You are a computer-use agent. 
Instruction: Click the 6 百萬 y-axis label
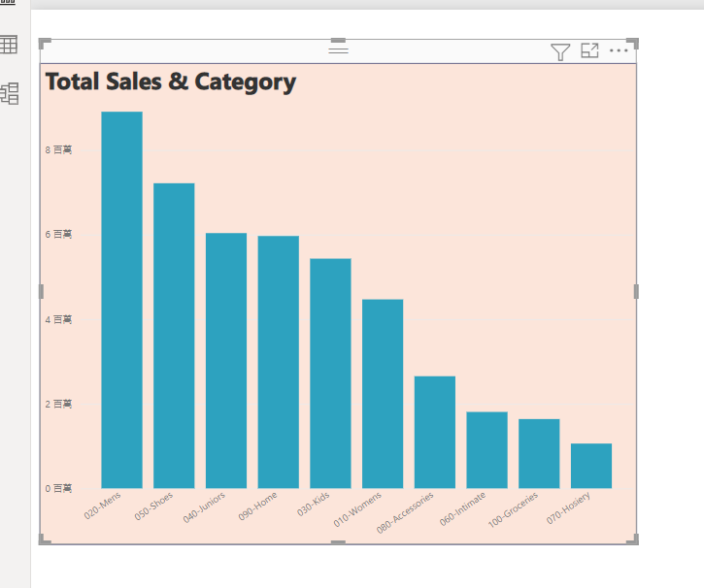coord(58,234)
